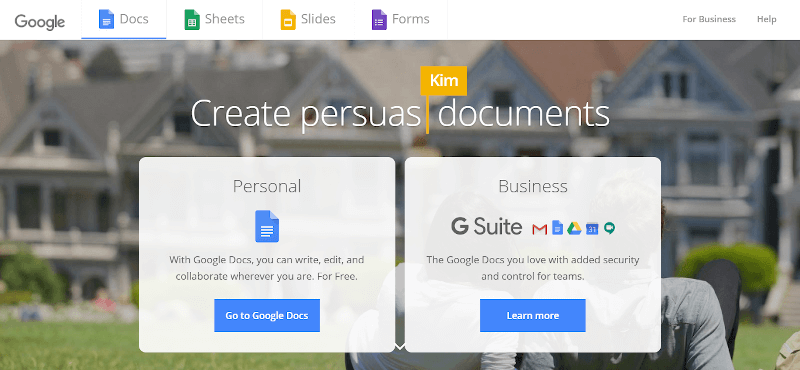
Task: Click the yellow Slides icon
Action: [288, 20]
